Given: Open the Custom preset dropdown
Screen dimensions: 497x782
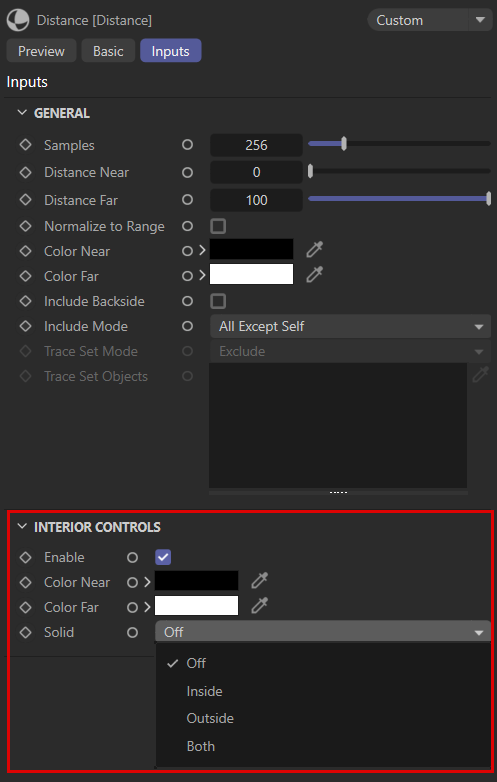Looking at the screenshot, I should point(430,20).
